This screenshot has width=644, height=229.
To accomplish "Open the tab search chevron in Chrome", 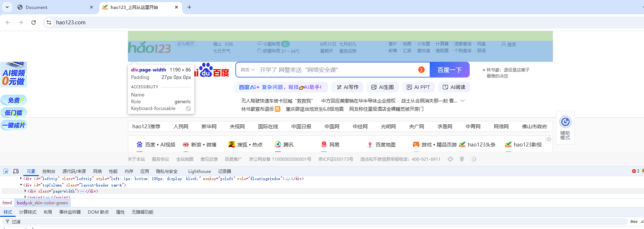I will (x=7, y=7).
